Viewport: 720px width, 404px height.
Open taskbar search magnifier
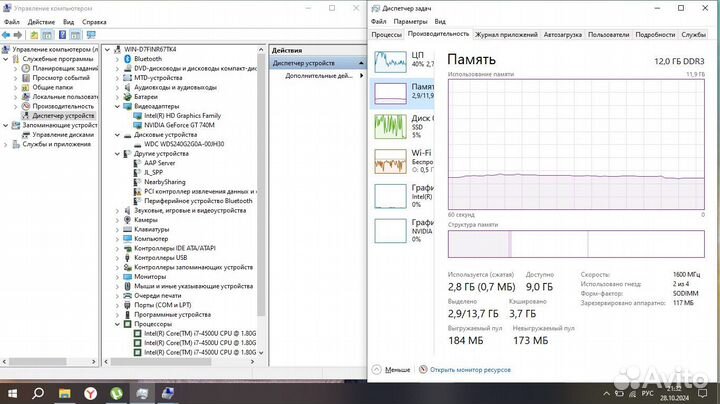pos(38,393)
